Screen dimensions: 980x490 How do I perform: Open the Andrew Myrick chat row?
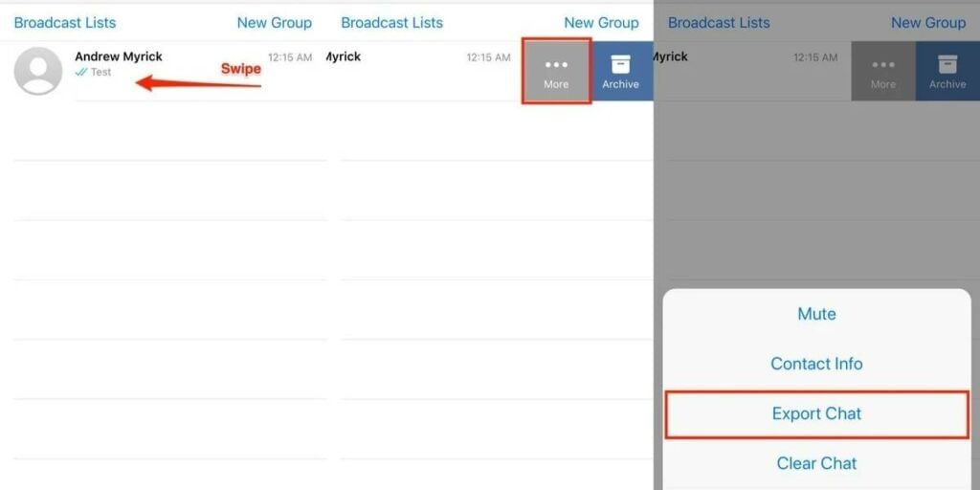click(x=163, y=71)
